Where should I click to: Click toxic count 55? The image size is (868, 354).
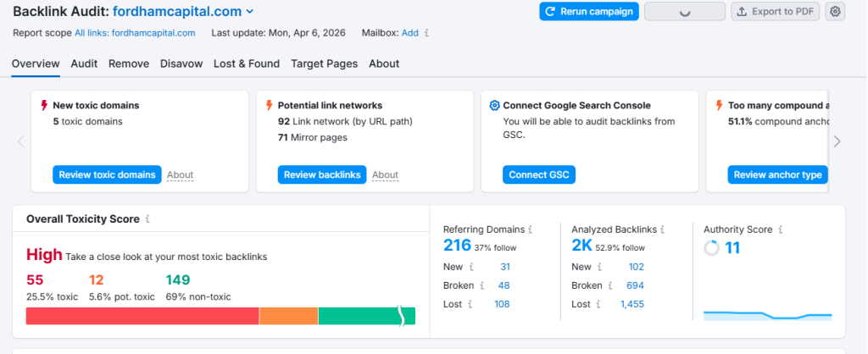point(35,279)
